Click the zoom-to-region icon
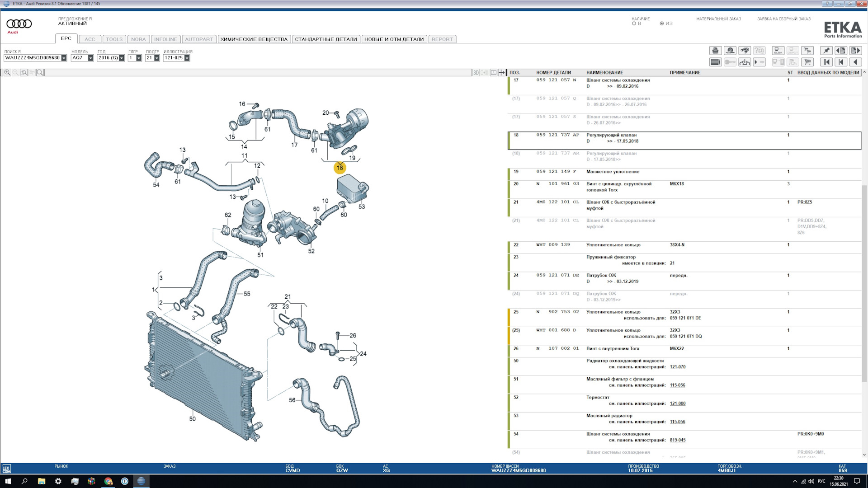This screenshot has height=488, width=868. point(24,73)
